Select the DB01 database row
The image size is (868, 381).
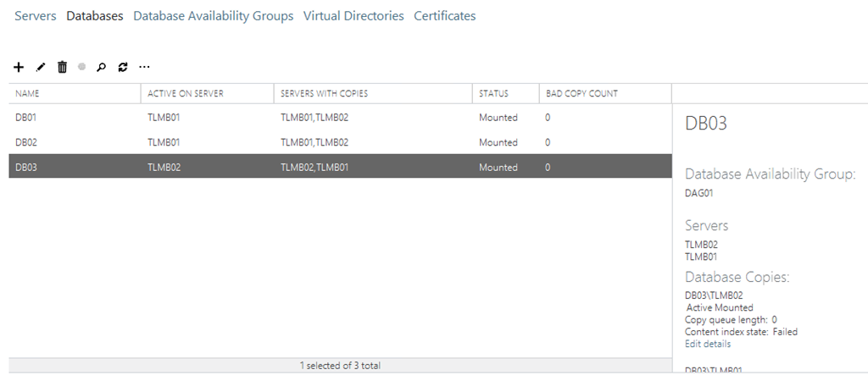340,117
